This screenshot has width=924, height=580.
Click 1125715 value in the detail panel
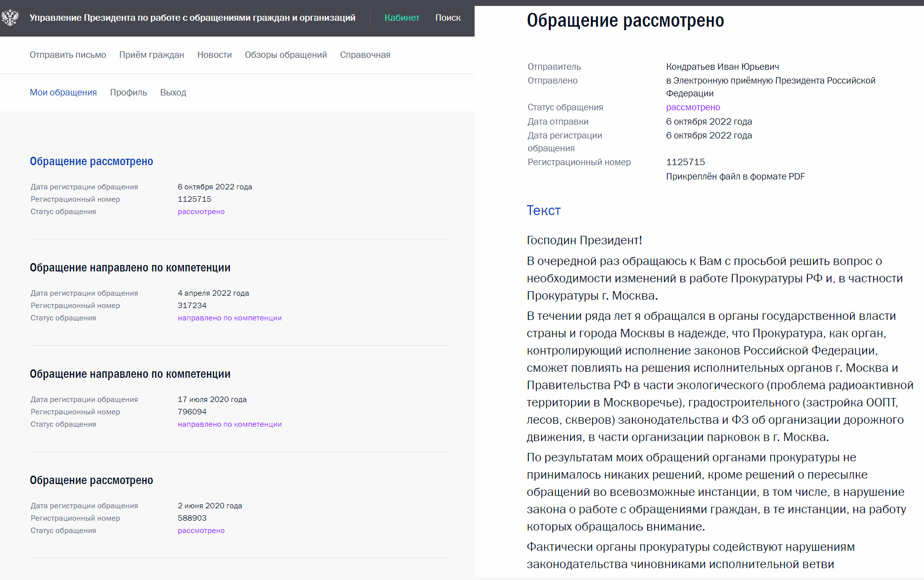[686, 162]
